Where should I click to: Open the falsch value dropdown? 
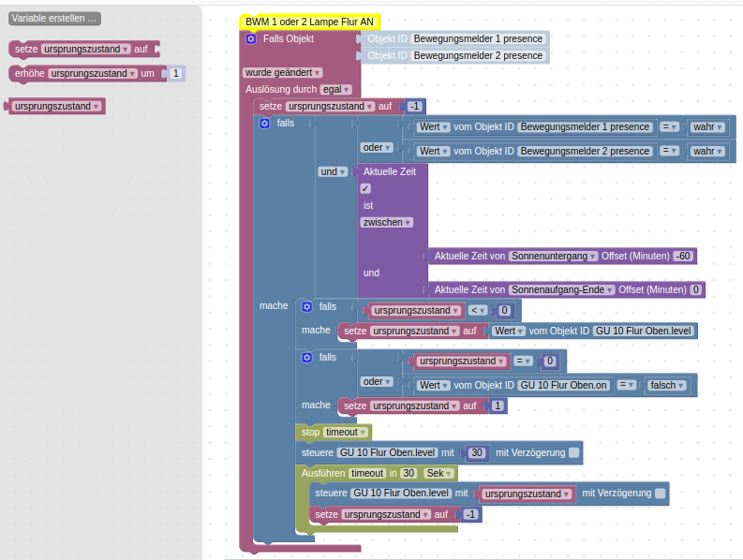click(667, 385)
